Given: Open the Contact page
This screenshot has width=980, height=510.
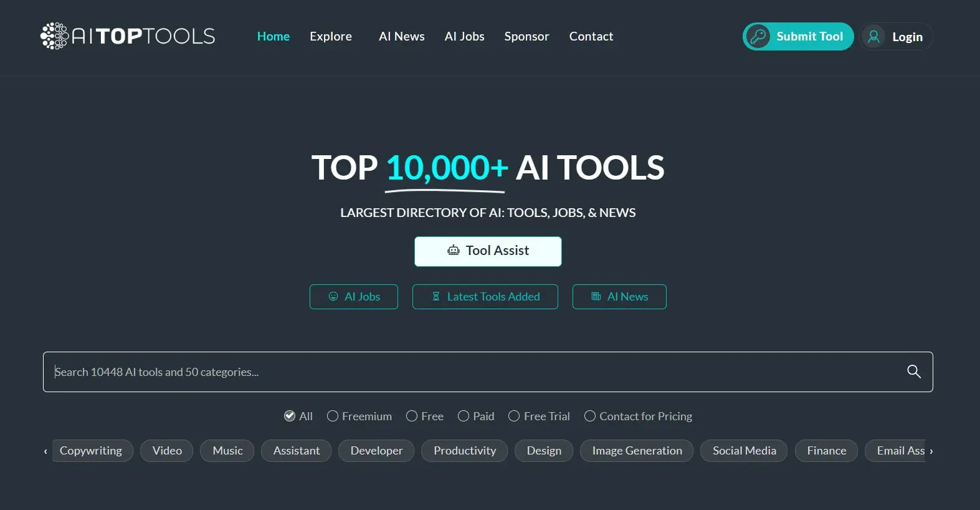Looking at the screenshot, I should pos(591,36).
